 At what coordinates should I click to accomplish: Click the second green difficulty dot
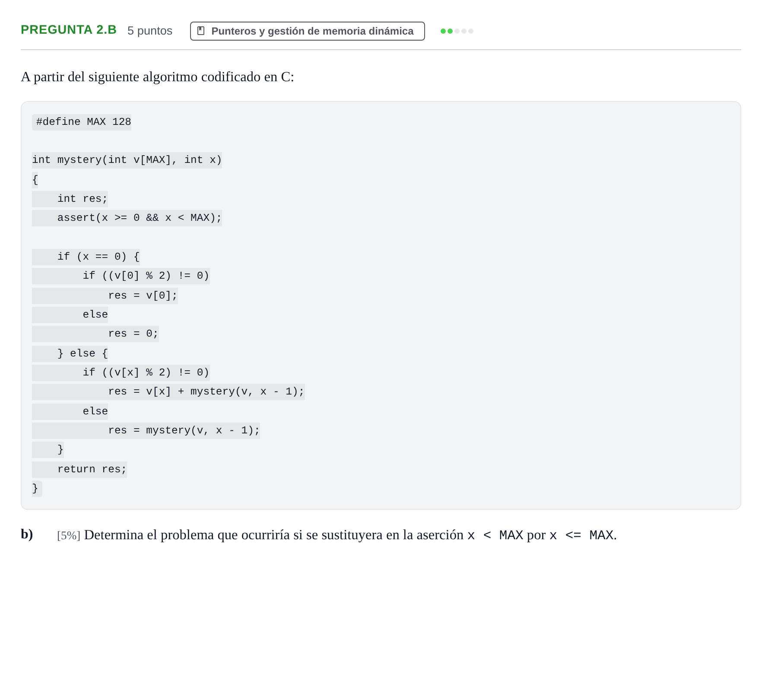point(450,31)
